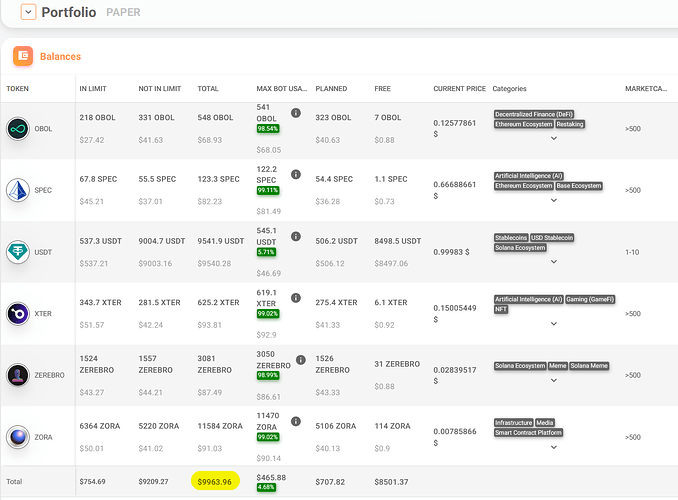
Task: Click the USD Stablecoin tag
Action: 552,237
